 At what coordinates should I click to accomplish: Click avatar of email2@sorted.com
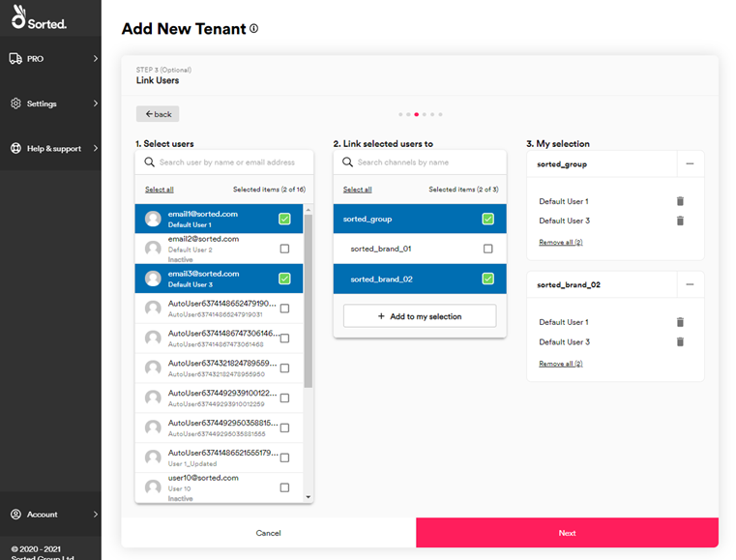point(153,249)
